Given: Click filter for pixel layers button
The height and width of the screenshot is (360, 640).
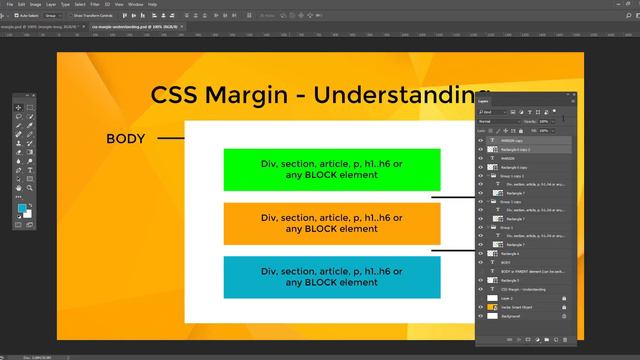Looking at the screenshot, I should (513, 112).
